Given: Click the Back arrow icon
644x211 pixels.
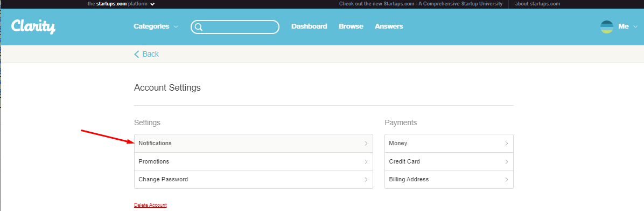Looking at the screenshot, I should 137,55.
